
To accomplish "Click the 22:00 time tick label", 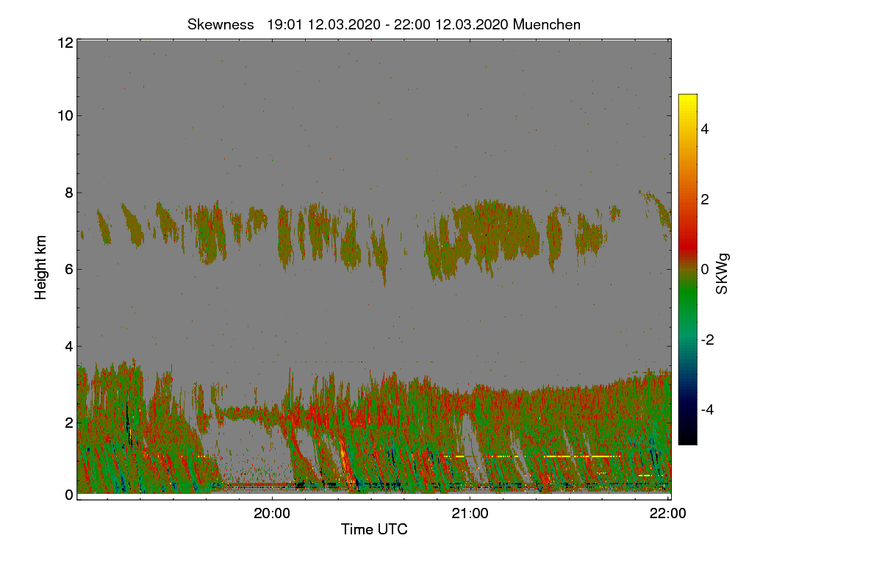I will (x=668, y=514).
